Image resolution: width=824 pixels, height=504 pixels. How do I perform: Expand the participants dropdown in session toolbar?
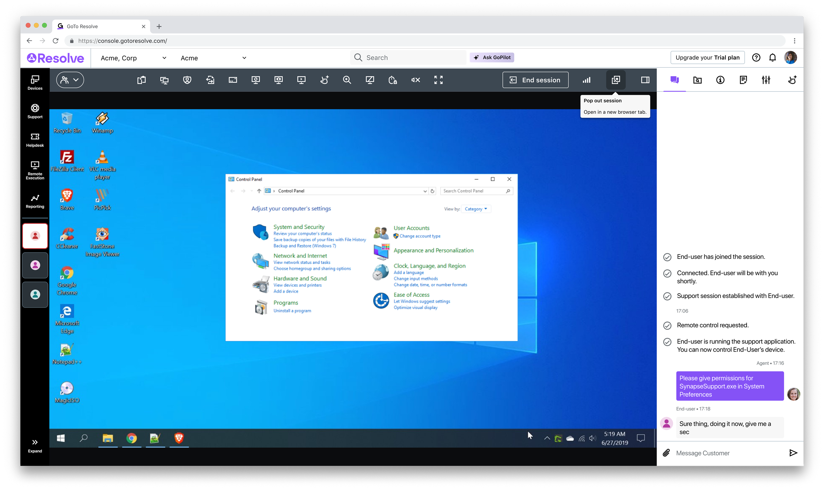pyautogui.click(x=70, y=80)
